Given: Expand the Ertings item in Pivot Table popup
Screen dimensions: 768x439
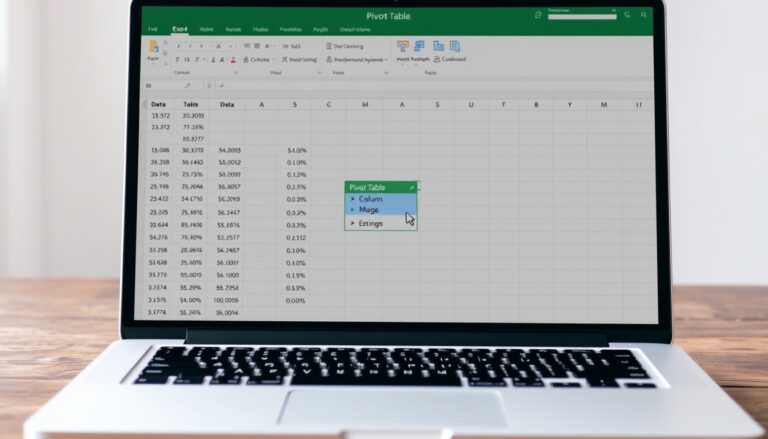Looking at the screenshot, I should point(353,223).
